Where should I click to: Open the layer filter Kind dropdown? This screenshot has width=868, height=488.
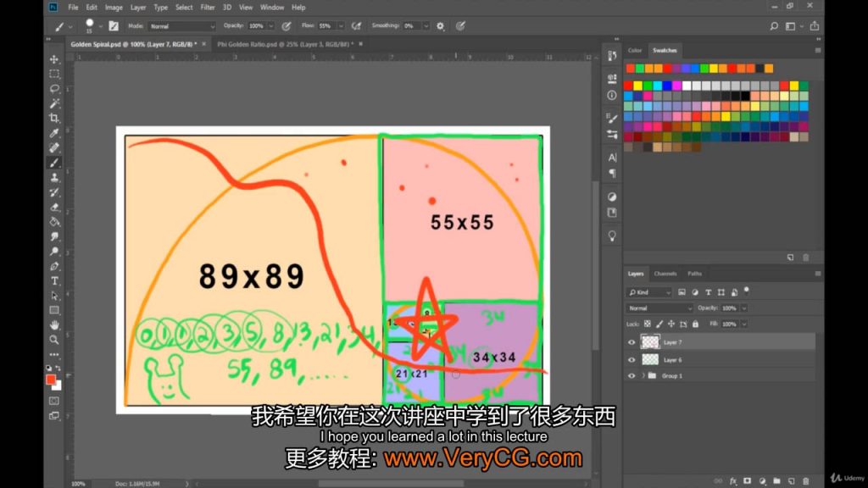649,292
